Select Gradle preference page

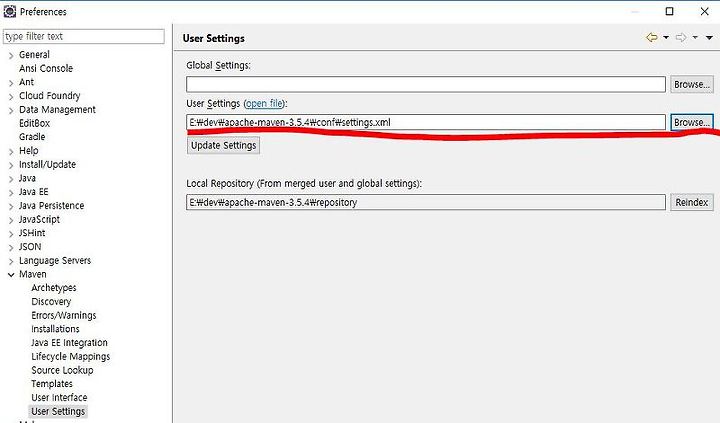tap(32, 137)
